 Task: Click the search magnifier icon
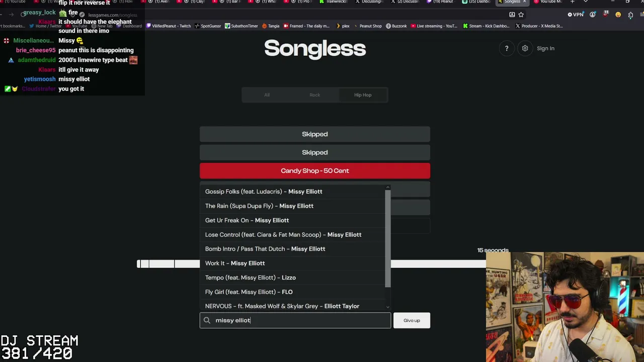click(x=207, y=320)
